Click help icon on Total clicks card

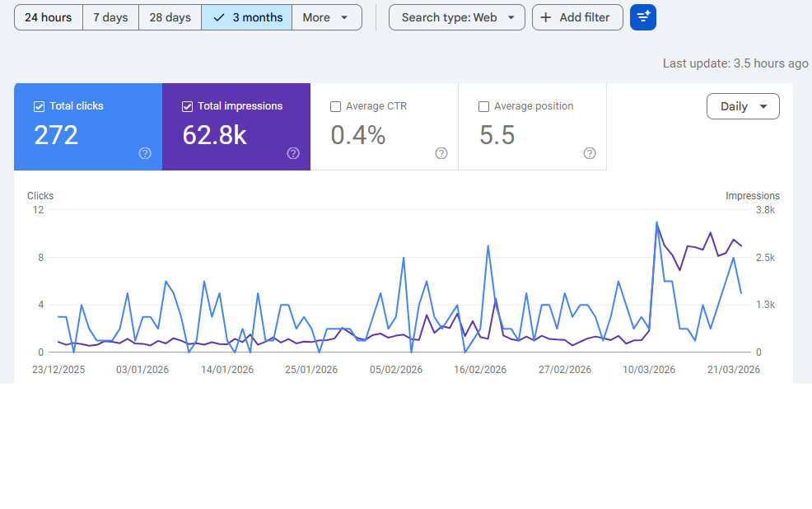click(x=145, y=153)
